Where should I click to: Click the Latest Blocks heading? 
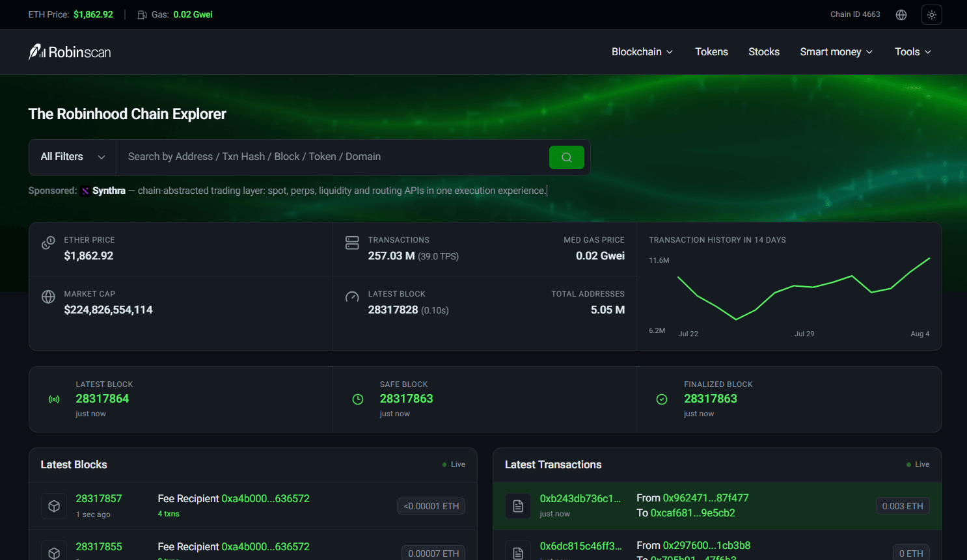click(x=74, y=464)
